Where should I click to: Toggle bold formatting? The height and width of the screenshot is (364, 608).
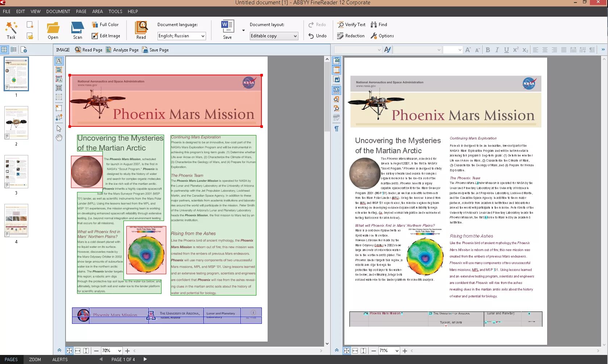(488, 50)
